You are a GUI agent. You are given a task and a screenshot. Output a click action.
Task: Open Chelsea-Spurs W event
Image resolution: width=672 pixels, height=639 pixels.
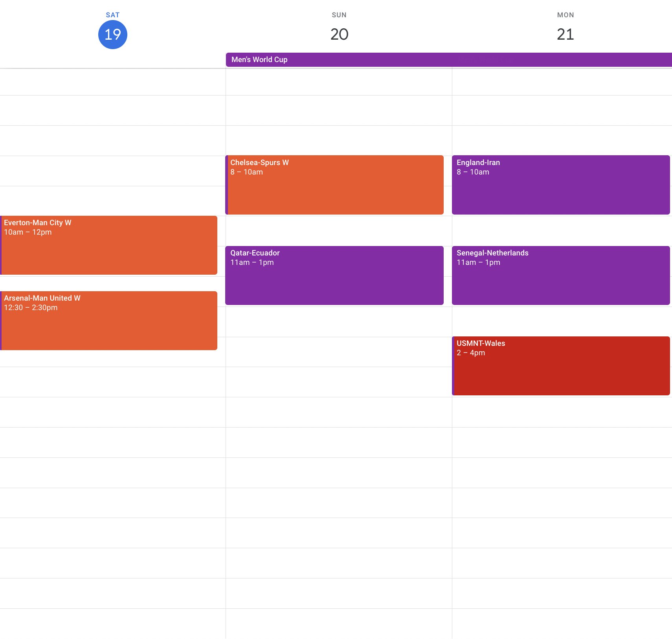pyautogui.click(x=334, y=185)
